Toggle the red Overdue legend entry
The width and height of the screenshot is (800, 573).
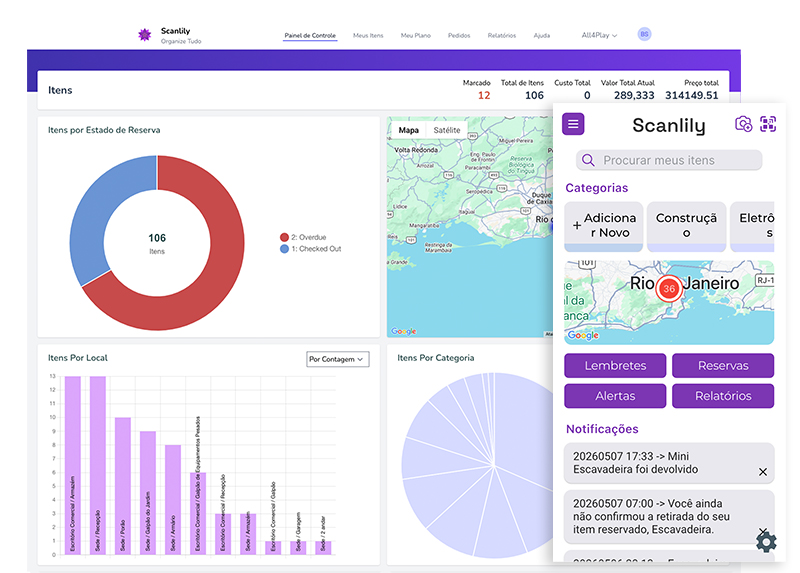click(303, 237)
